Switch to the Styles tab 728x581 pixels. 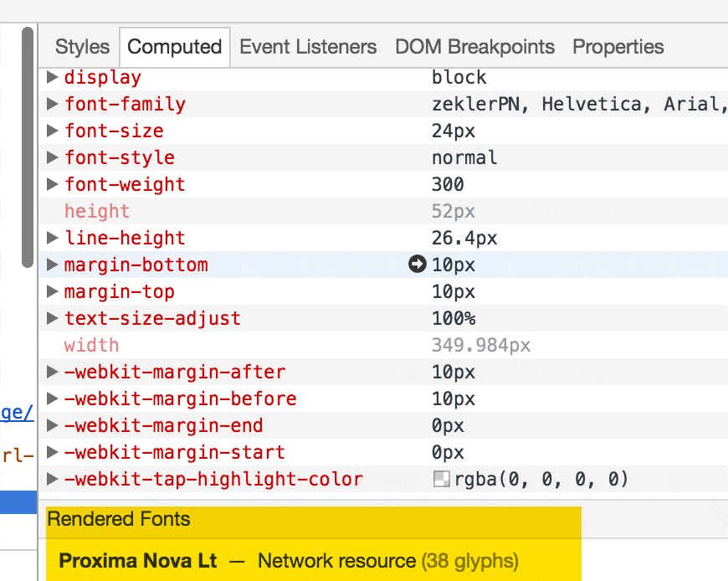click(x=82, y=47)
